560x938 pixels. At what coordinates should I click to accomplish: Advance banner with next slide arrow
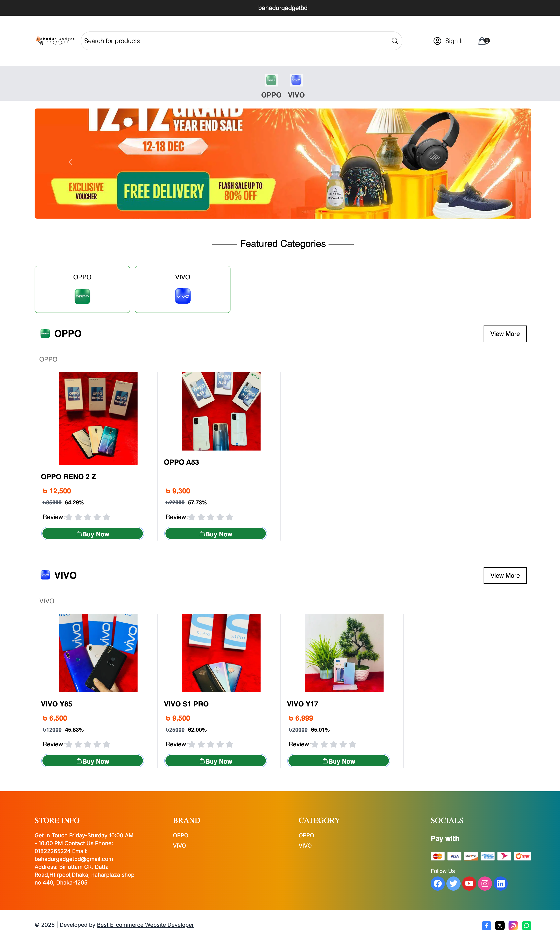click(x=492, y=162)
